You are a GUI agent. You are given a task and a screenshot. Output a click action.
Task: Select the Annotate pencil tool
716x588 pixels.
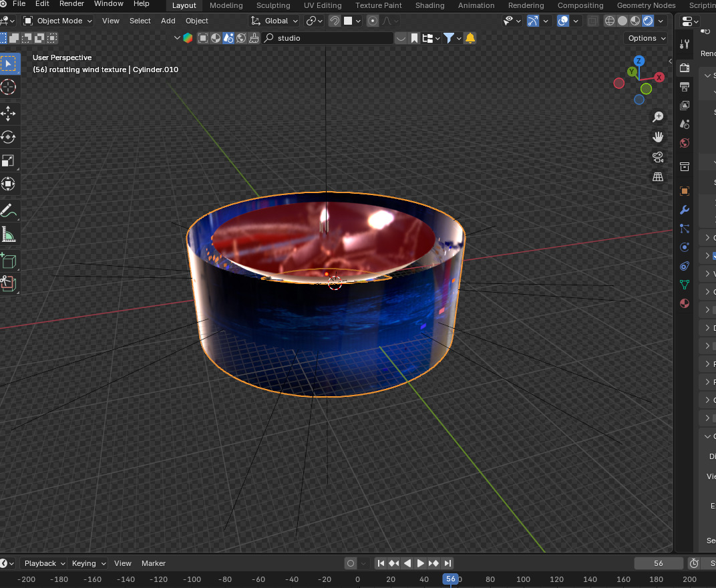click(9, 210)
